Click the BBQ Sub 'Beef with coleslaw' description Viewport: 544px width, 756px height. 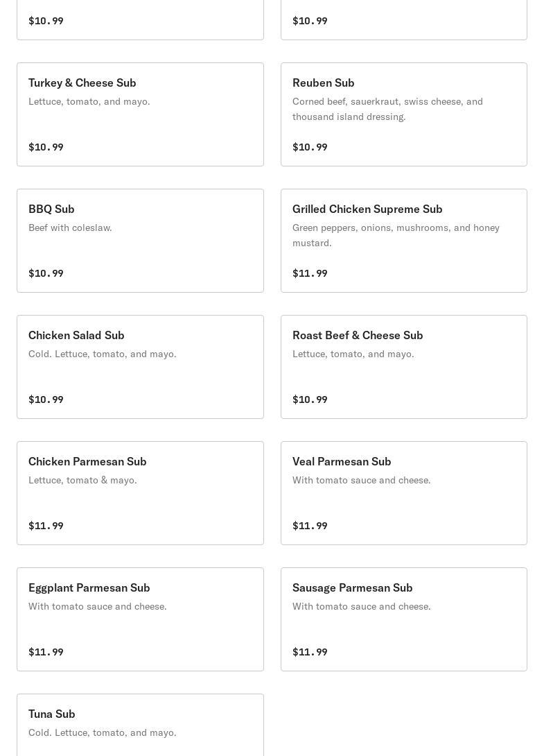(70, 227)
